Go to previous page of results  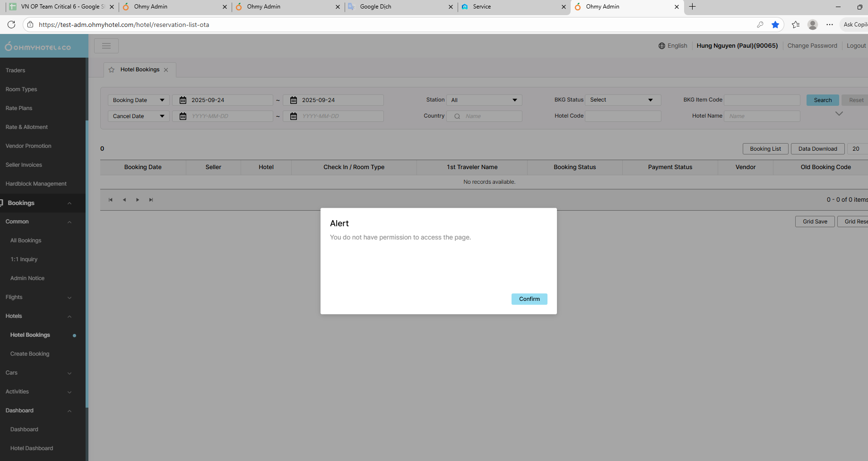[124, 200]
